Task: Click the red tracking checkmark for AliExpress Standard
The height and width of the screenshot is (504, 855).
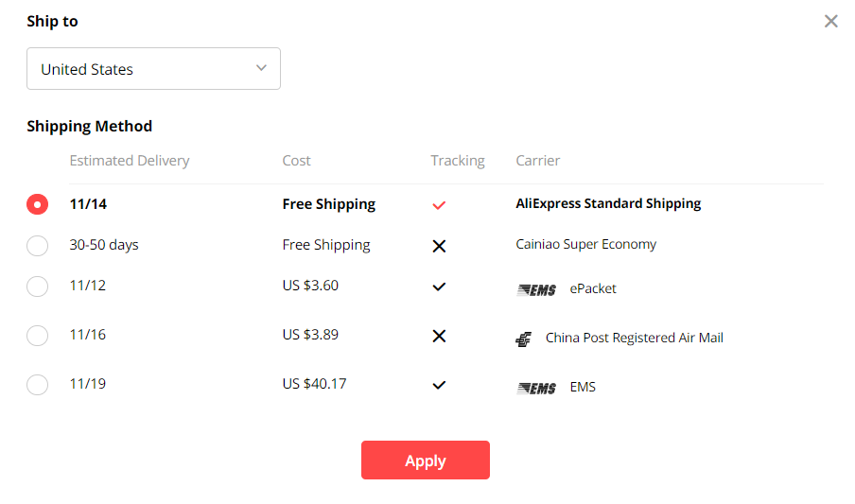Action: (x=439, y=205)
